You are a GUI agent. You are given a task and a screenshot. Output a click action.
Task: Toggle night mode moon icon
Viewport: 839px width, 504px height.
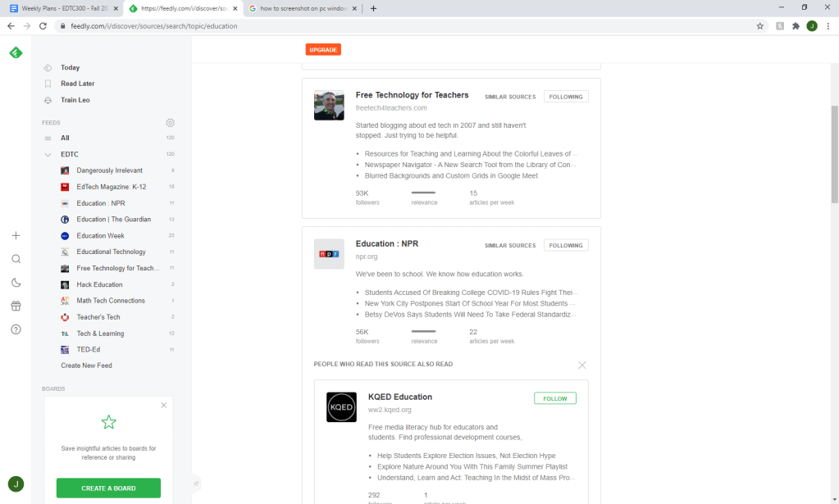pyautogui.click(x=16, y=283)
